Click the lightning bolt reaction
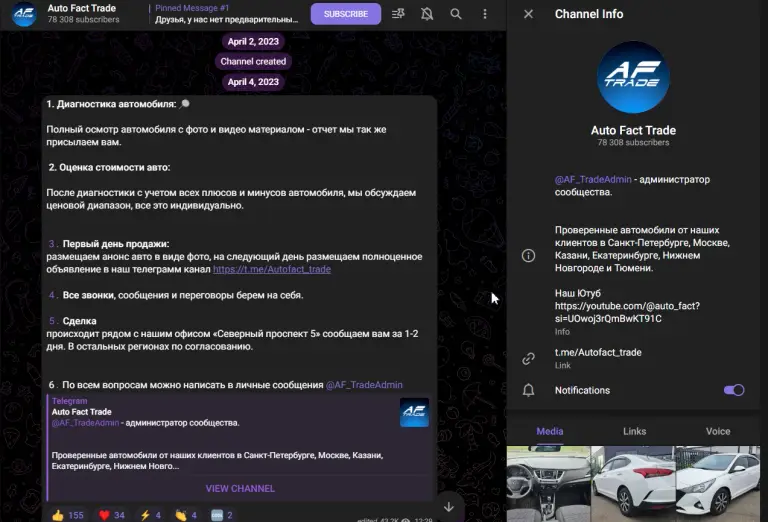 coord(150,515)
